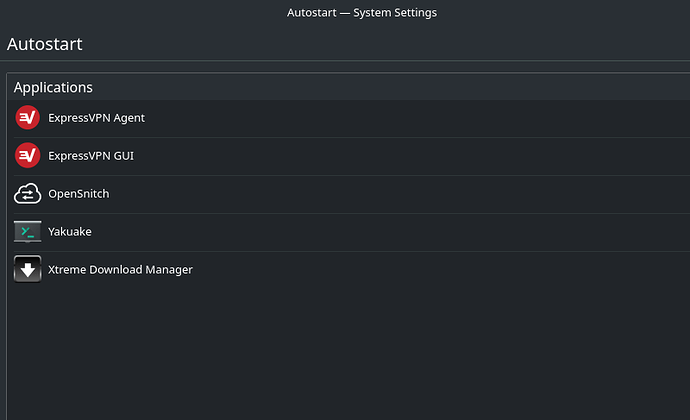
Task: Click the Yakuake terminal icon
Action: point(27,232)
